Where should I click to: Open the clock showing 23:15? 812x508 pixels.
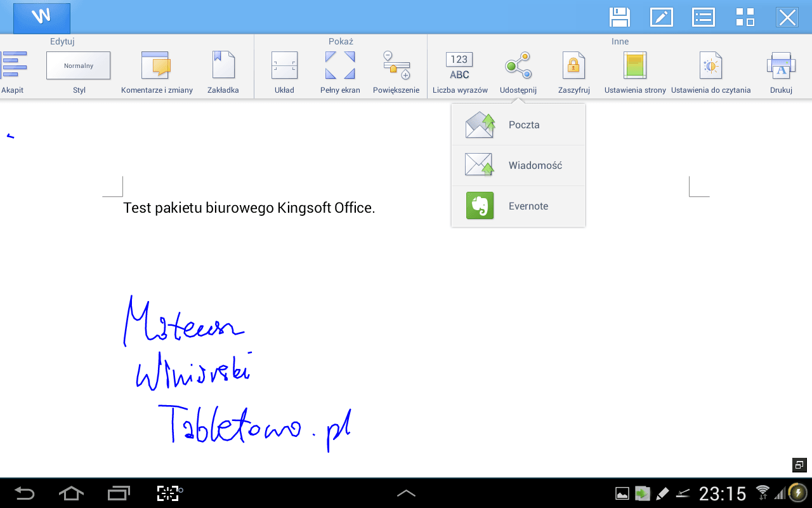coord(723,493)
